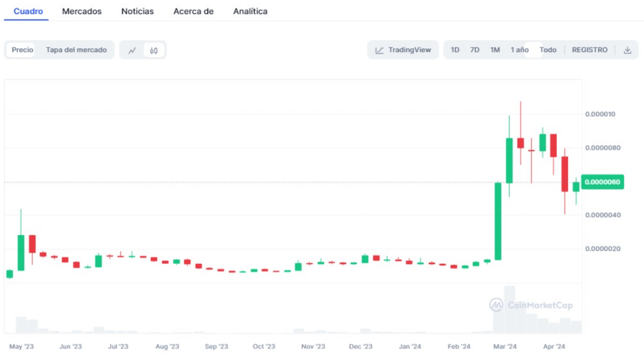Set range to 1D
644x359 pixels.
point(455,50)
